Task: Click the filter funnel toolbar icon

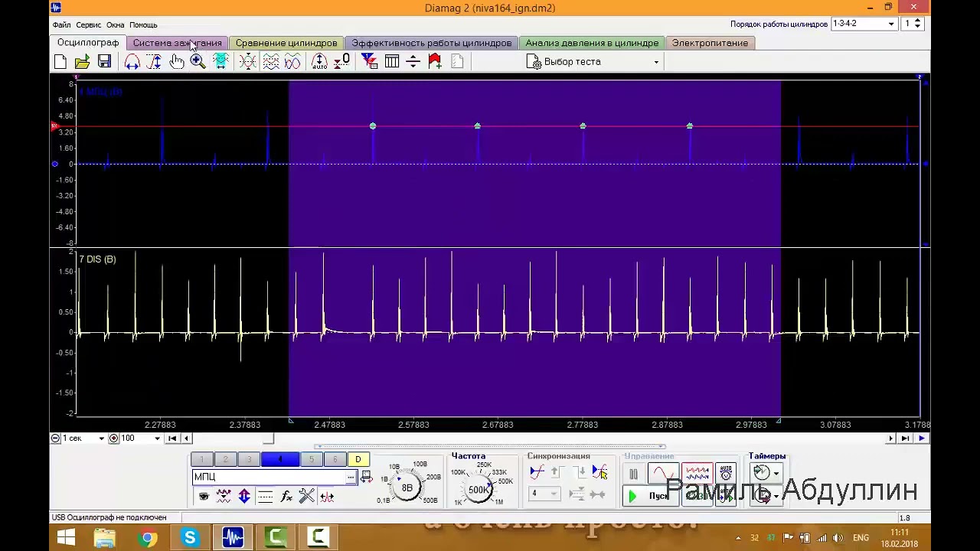Action: pyautogui.click(x=369, y=62)
